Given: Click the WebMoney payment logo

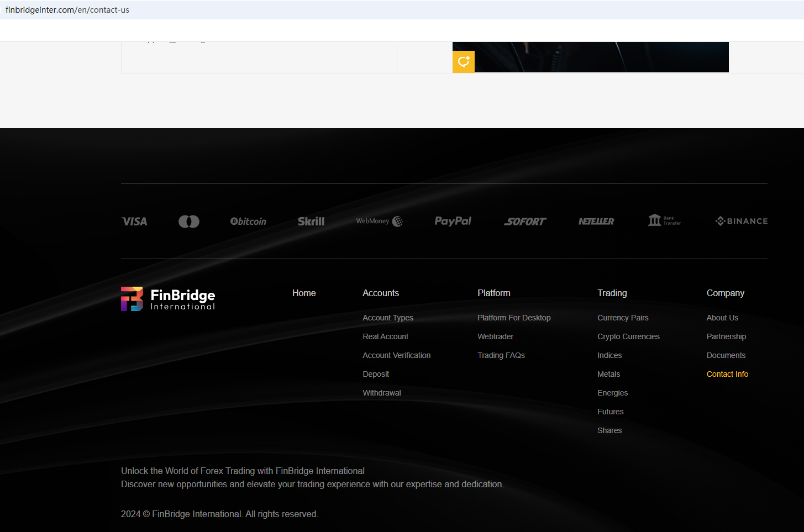Looking at the screenshot, I should click(x=379, y=221).
